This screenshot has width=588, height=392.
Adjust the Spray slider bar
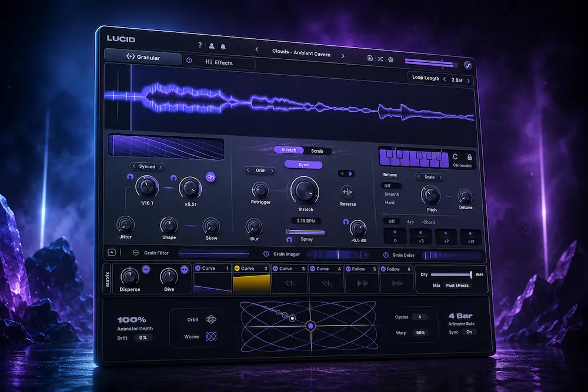pyautogui.click(x=305, y=232)
